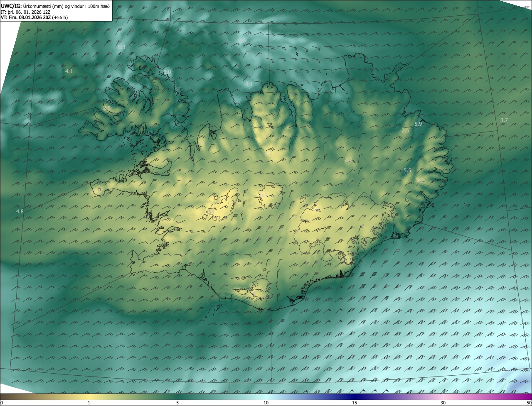
Task: Click the 5.9 precipitation value label
Action: click(x=419, y=124)
